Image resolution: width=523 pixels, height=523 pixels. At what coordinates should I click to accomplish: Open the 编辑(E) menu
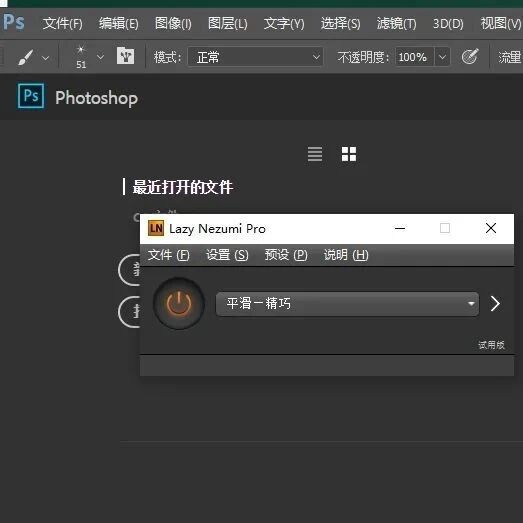(x=118, y=24)
